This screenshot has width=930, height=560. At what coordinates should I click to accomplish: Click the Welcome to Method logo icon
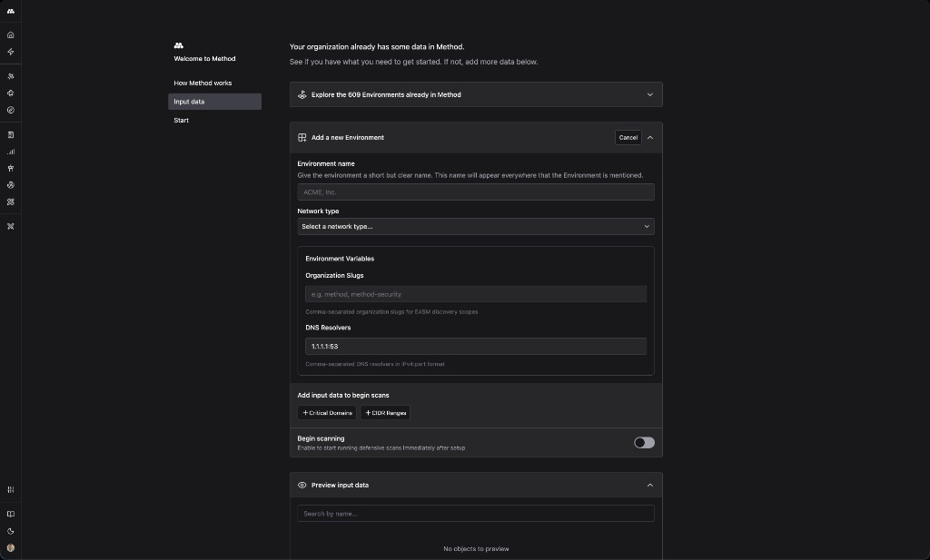point(179,45)
